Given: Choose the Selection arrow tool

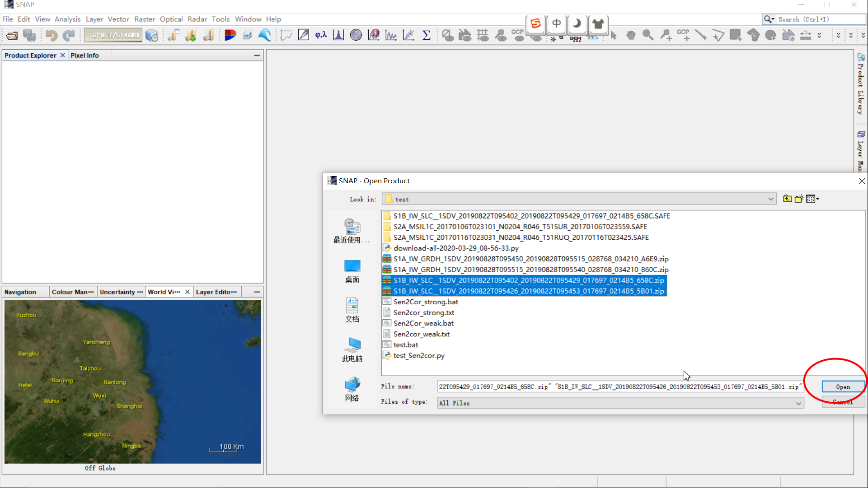Looking at the screenshot, I should (x=613, y=35).
